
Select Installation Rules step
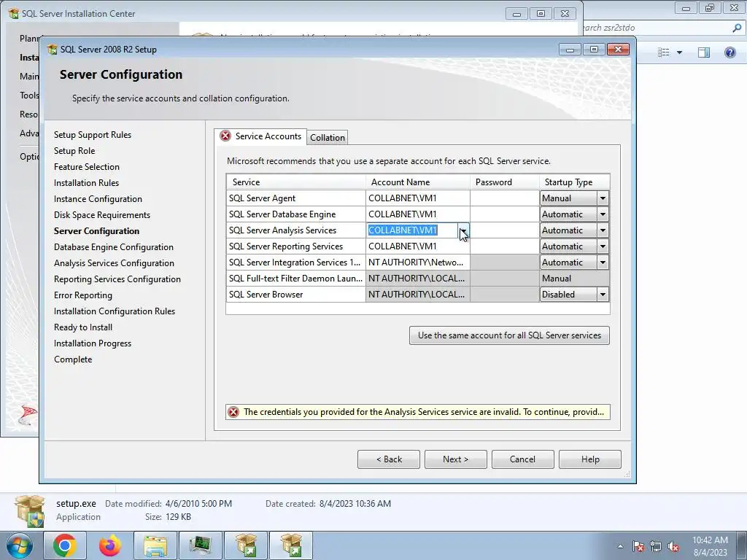86,183
